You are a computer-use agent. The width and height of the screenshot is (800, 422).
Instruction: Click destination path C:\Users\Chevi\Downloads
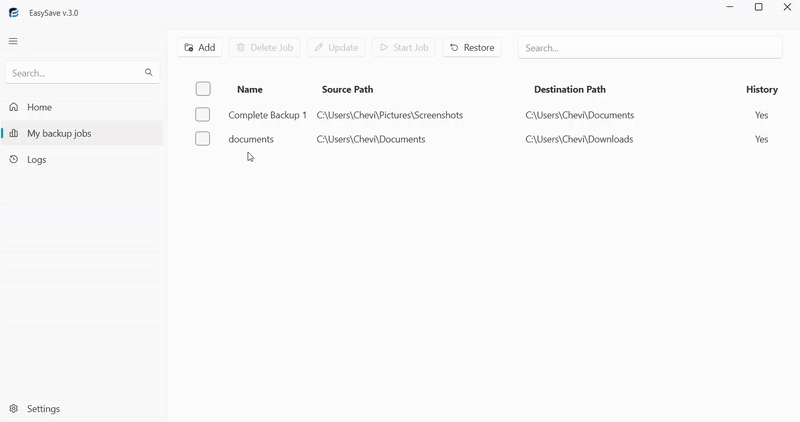[579, 139]
